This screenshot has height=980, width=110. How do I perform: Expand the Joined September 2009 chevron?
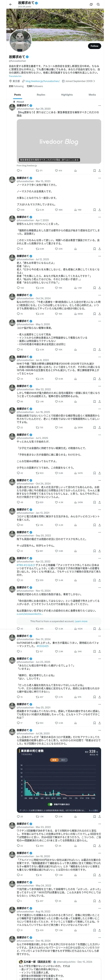(x=94, y=81)
